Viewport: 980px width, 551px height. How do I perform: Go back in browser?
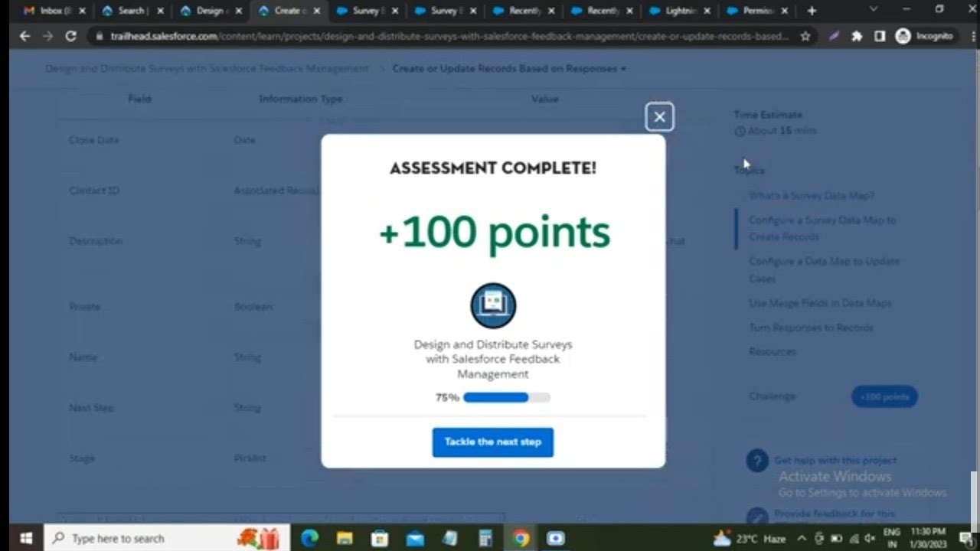24,36
